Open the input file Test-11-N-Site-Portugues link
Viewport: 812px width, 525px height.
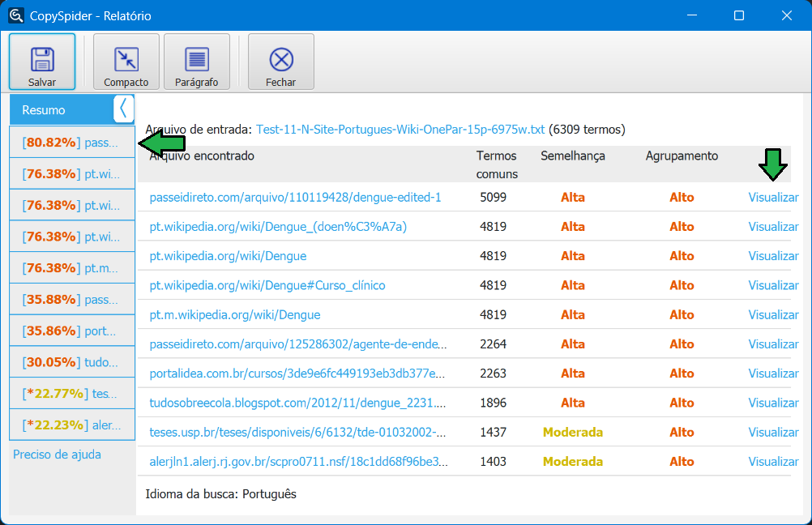click(400, 129)
